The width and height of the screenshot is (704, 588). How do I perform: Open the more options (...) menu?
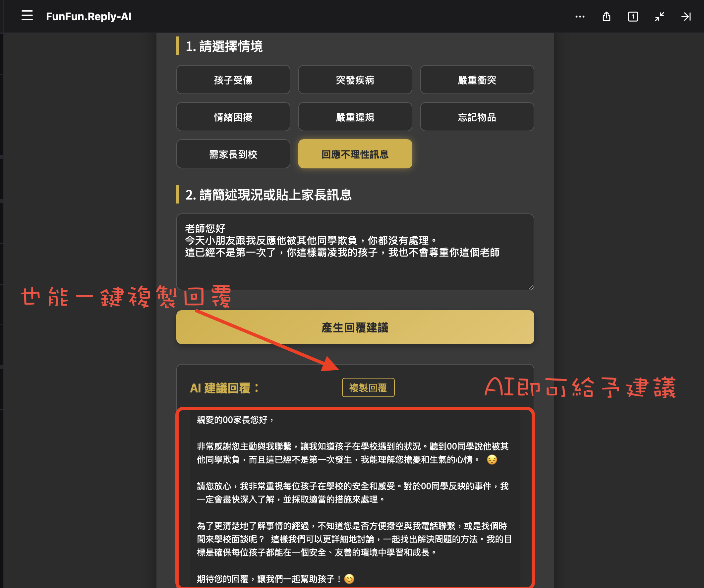point(580,17)
